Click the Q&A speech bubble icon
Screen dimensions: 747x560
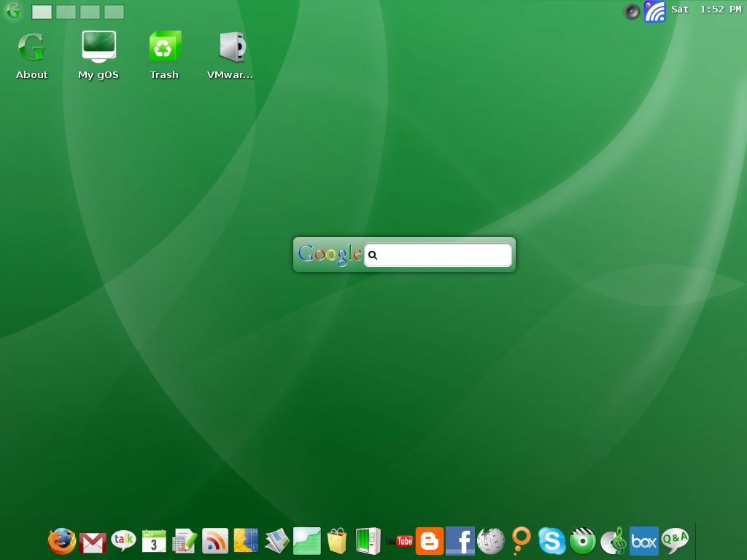pos(675,541)
